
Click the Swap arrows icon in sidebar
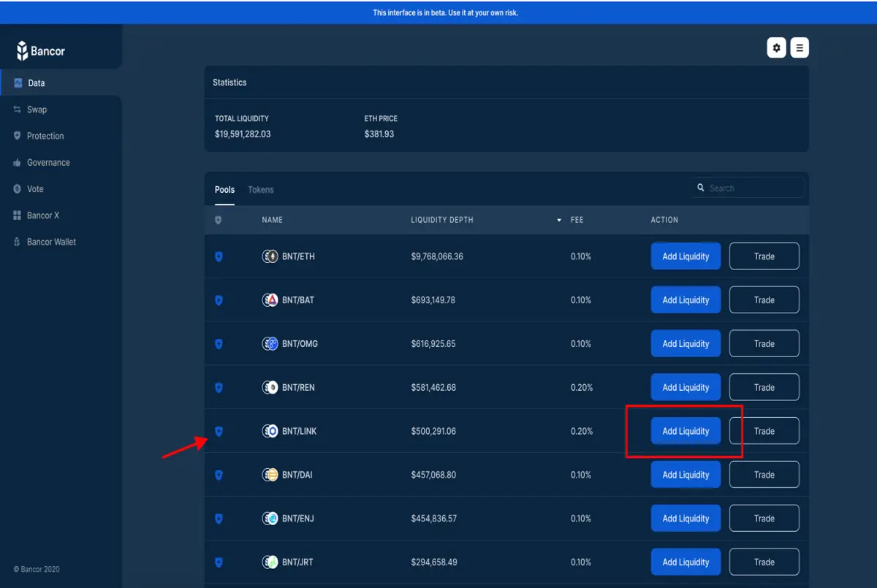[x=18, y=110]
